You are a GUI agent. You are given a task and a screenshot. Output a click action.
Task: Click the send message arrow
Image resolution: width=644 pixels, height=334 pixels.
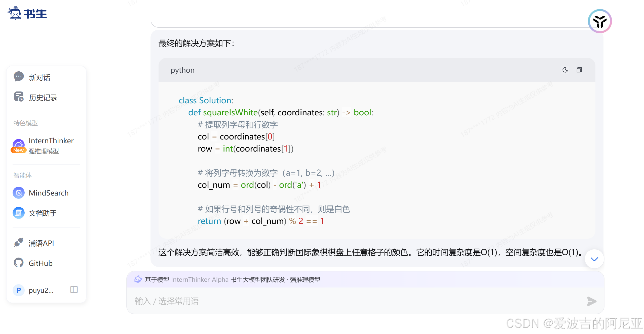(x=591, y=301)
